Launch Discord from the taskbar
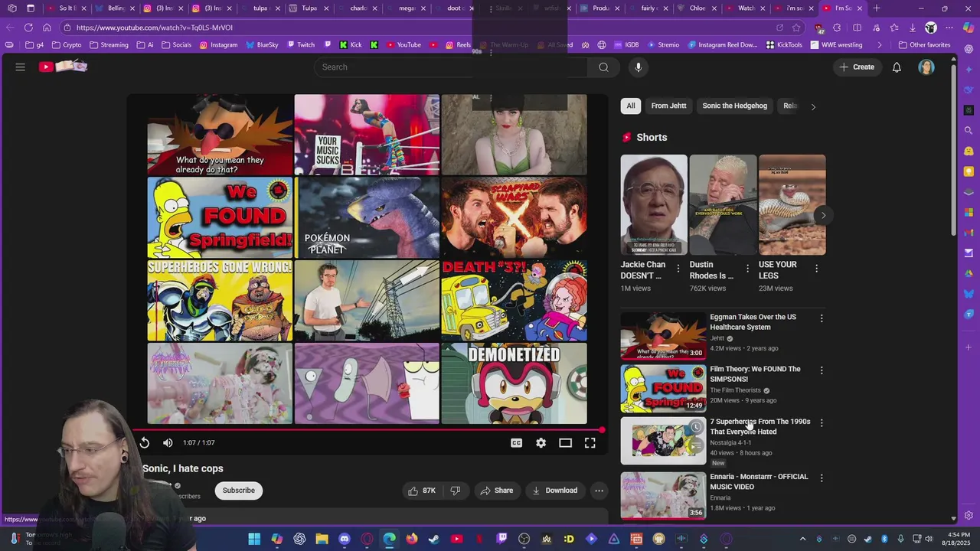Image resolution: width=980 pixels, height=551 pixels. pyautogui.click(x=345, y=539)
